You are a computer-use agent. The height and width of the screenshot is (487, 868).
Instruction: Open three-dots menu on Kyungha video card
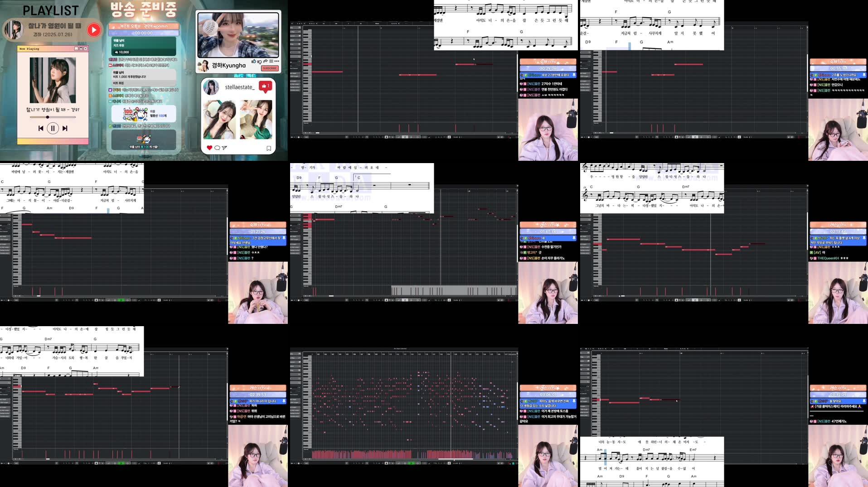(x=276, y=61)
